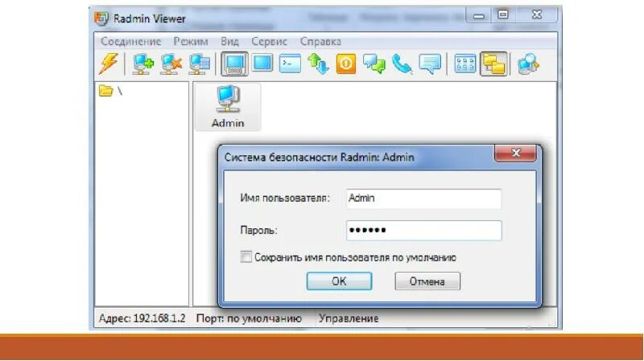Click the Пароль password field
Image resolution: width=644 pixels, height=361 pixels.
pyautogui.click(x=423, y=230)
